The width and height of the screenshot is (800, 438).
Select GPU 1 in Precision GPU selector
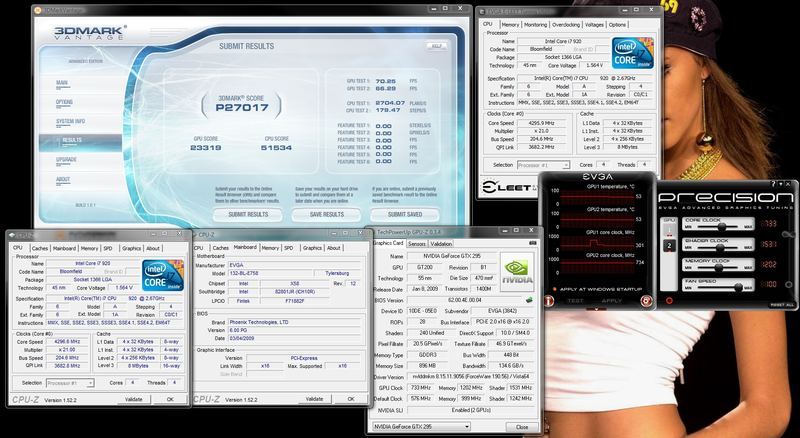pos(669,231)
